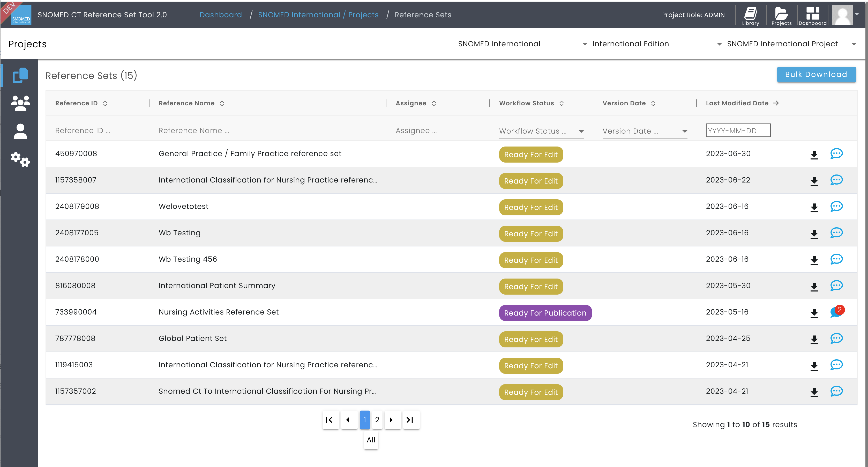Open the Library icon in header

pos(750,15)
